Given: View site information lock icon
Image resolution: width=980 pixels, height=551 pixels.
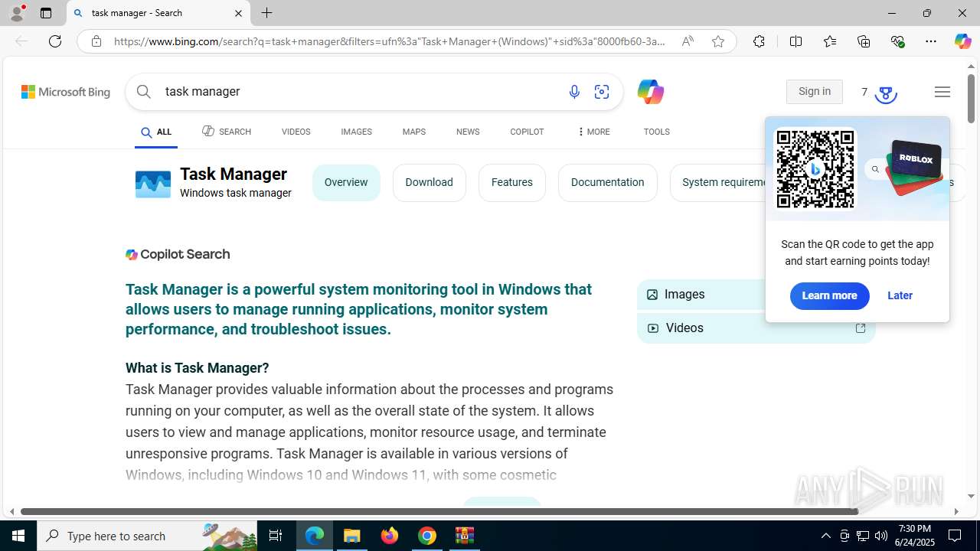Looking at the screenshot, I should tap(96, 41).
